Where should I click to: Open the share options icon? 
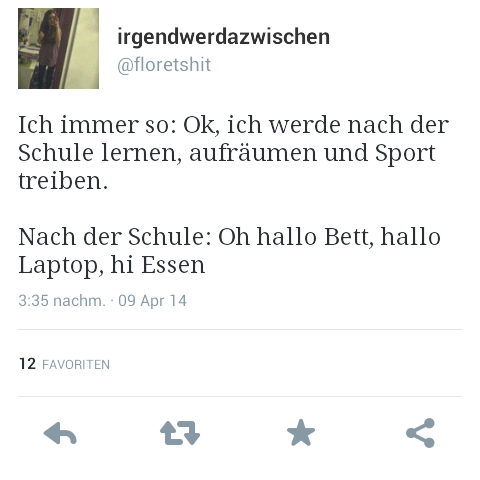[x=420, y=433]
